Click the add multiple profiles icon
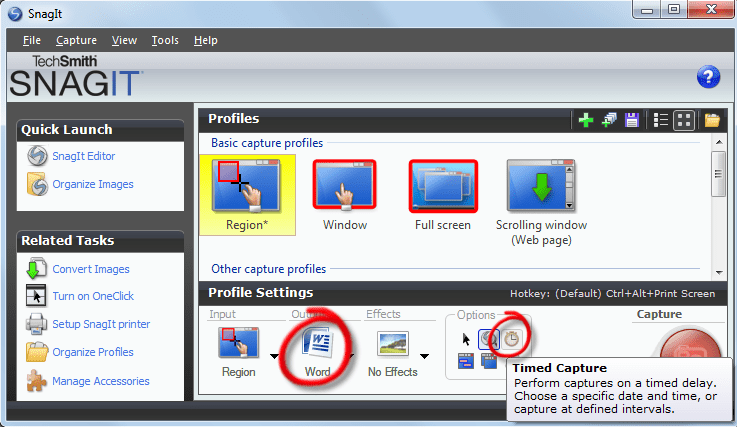 click(x=609, y=120)
